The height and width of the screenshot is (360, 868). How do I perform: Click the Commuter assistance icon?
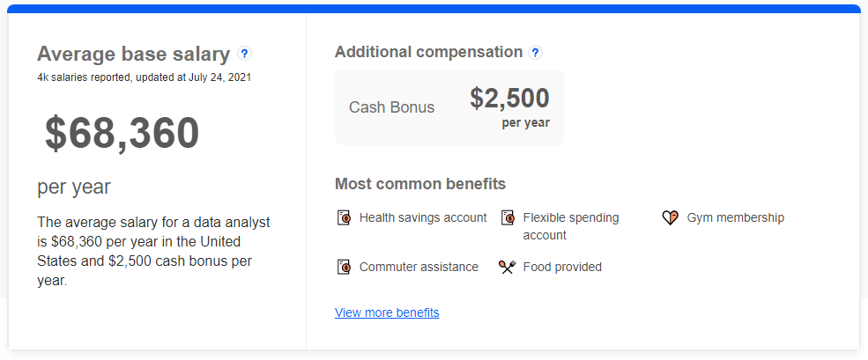pos(344,267)
